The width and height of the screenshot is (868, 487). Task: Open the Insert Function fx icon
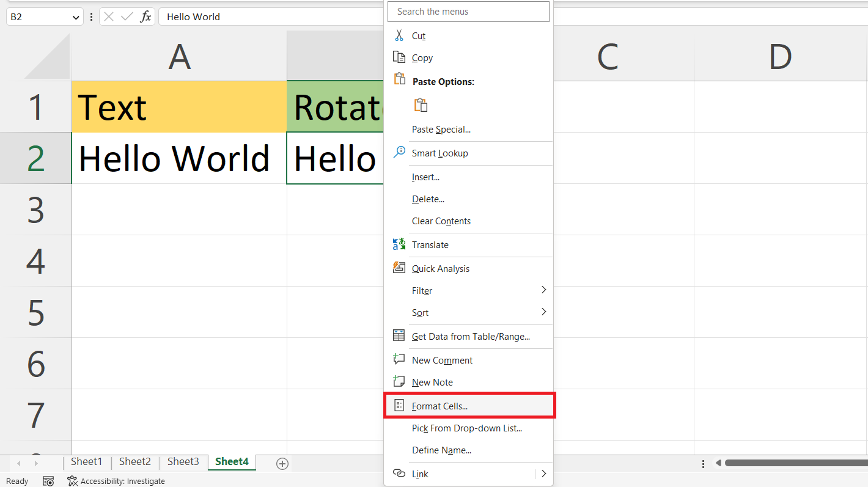[x=147, y=16]
